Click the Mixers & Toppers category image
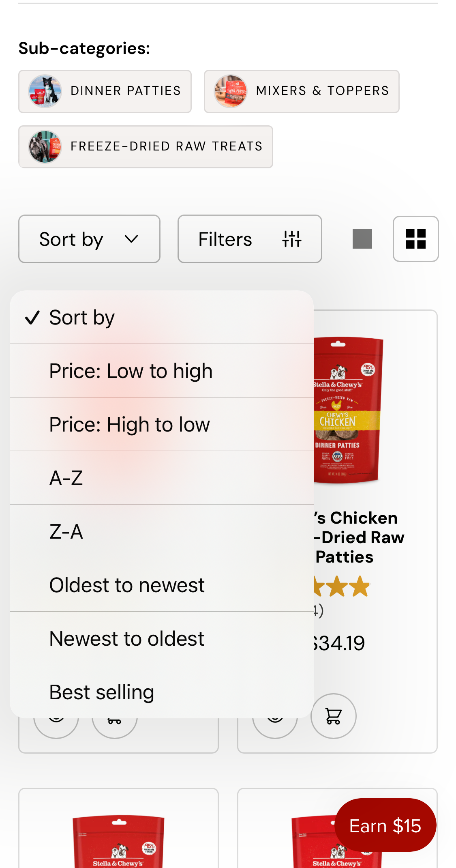 click(x=231, y=91)
